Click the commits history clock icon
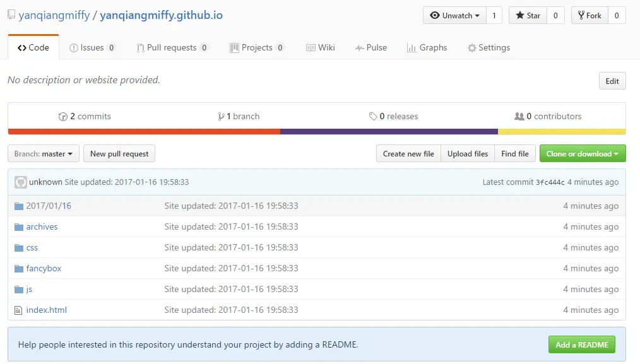Image resolution: width=640 pixels, height=364 pixels. [x=63, y=117]
